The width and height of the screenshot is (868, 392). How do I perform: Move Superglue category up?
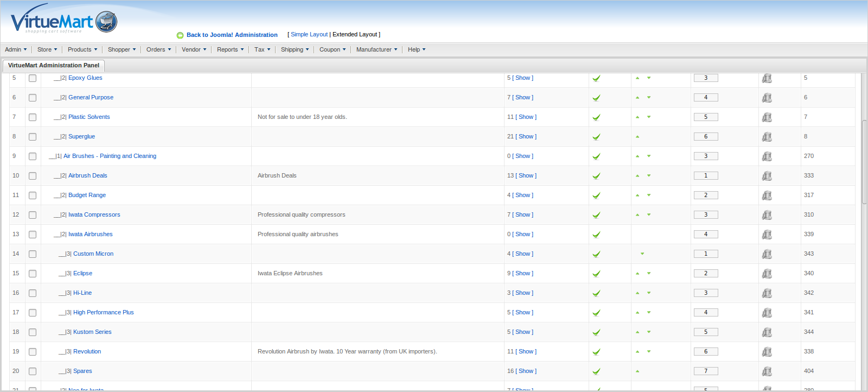click(637, 137)
